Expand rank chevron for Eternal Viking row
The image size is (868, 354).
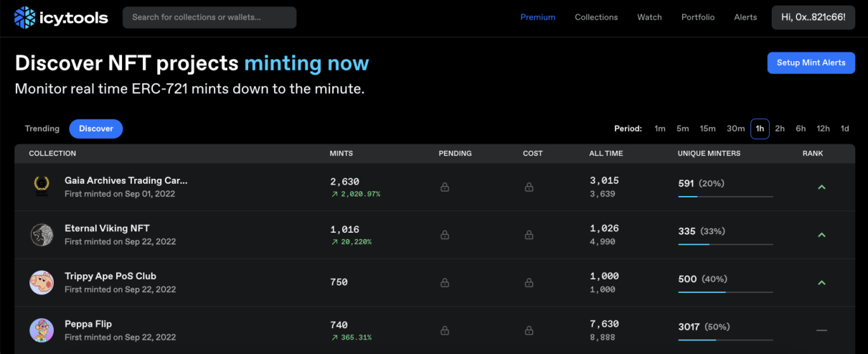coord(821,235)
